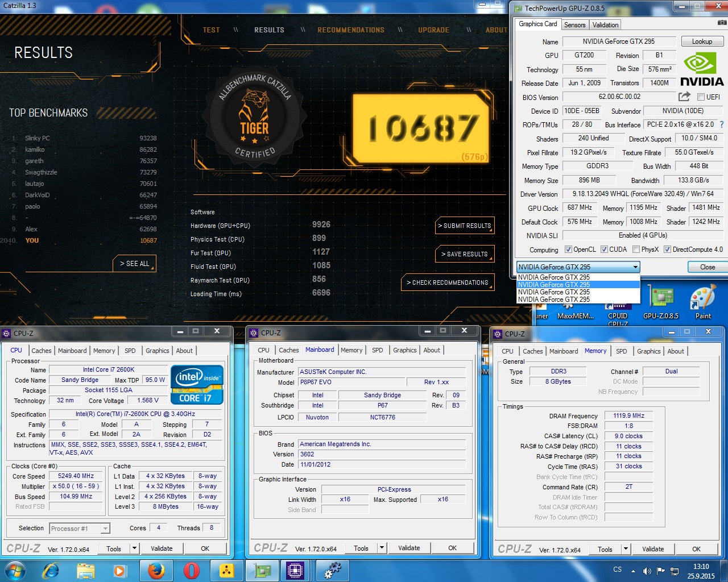Click Validate in CPU-Z Memory window
Screen dimensions: 728x582
click(653, 549)
